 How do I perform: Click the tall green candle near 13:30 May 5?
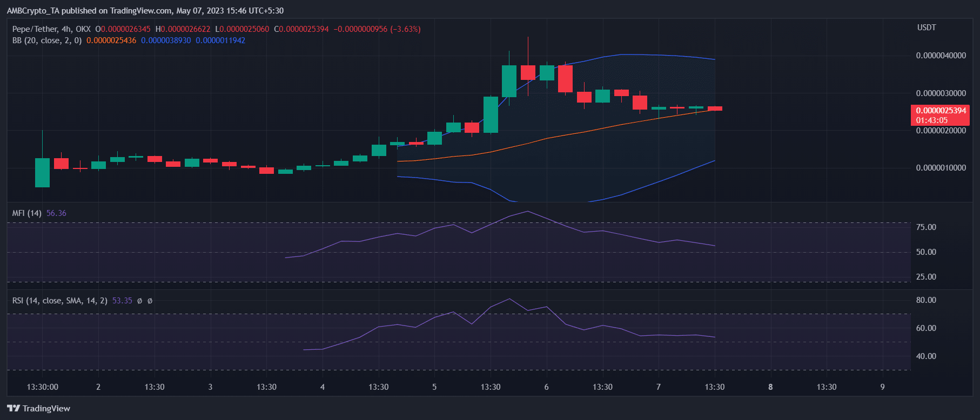(491, 114)
